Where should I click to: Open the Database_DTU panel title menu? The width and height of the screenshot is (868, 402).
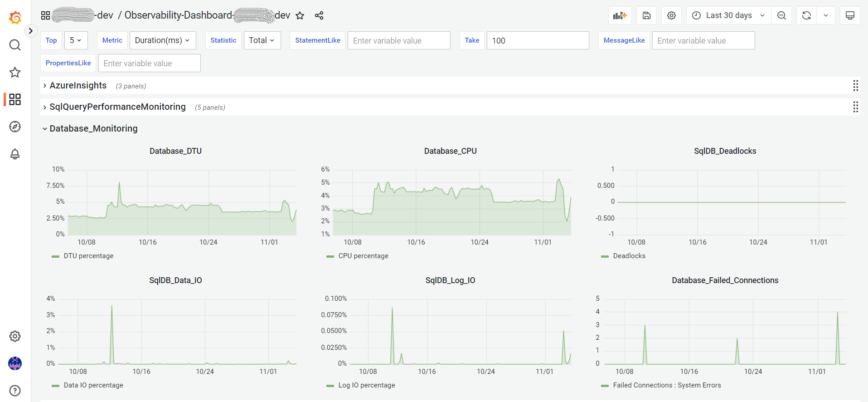click(x=175, y=151)
